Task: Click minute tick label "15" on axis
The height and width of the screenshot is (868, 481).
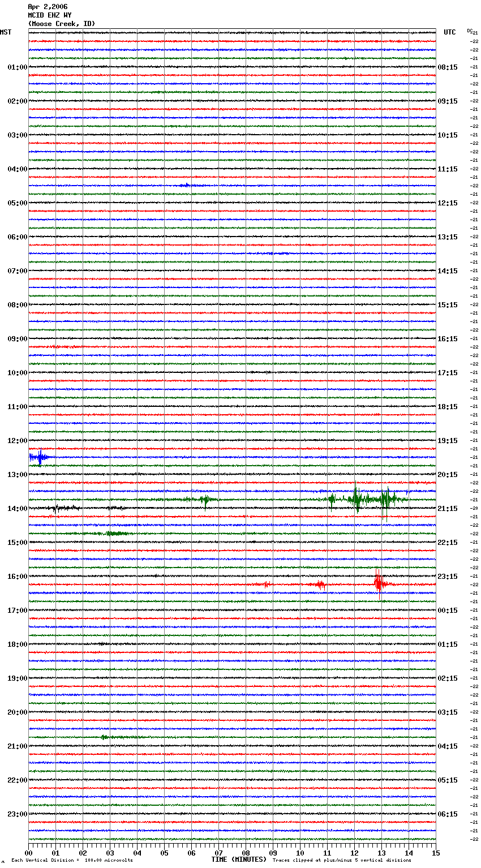Action: pyautogui.click(x=436, y=853)
